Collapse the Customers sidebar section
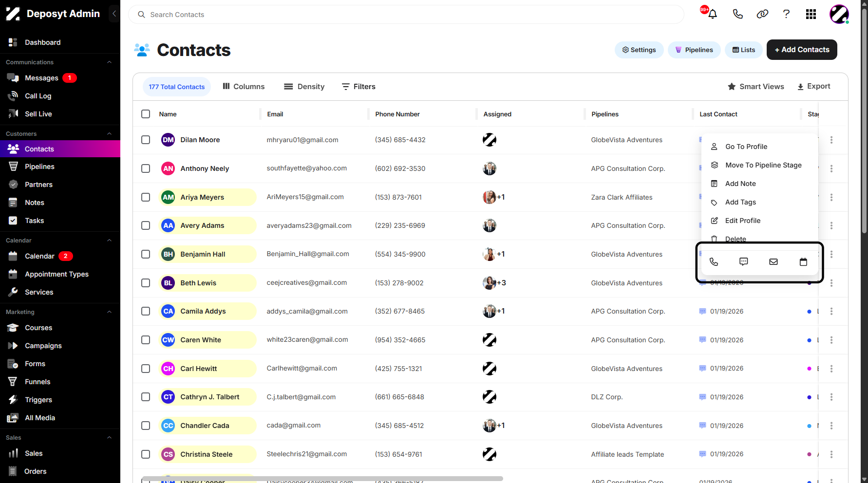The height and width of the screenshot is (483, 868). (x=110, y=134)
